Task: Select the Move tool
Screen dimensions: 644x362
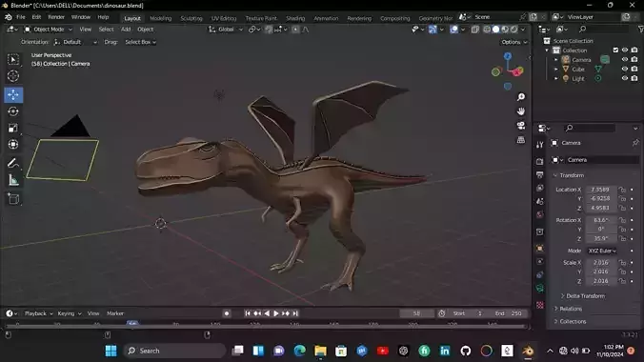Action: (13, 95)
